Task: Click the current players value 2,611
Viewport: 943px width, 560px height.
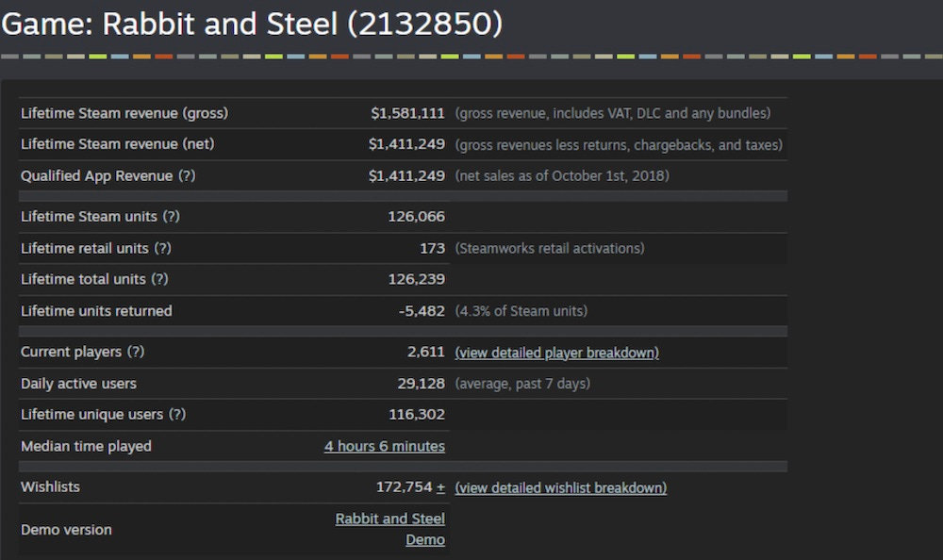Action: 426,352
